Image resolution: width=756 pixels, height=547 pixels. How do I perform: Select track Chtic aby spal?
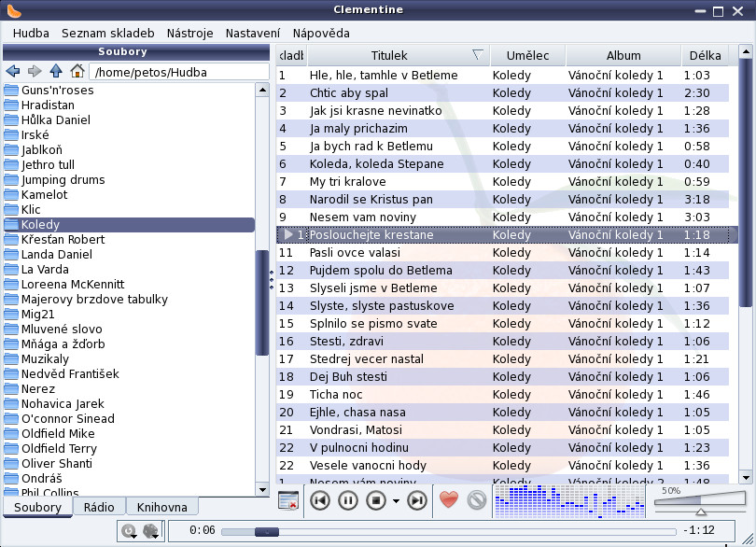[502, 93]
